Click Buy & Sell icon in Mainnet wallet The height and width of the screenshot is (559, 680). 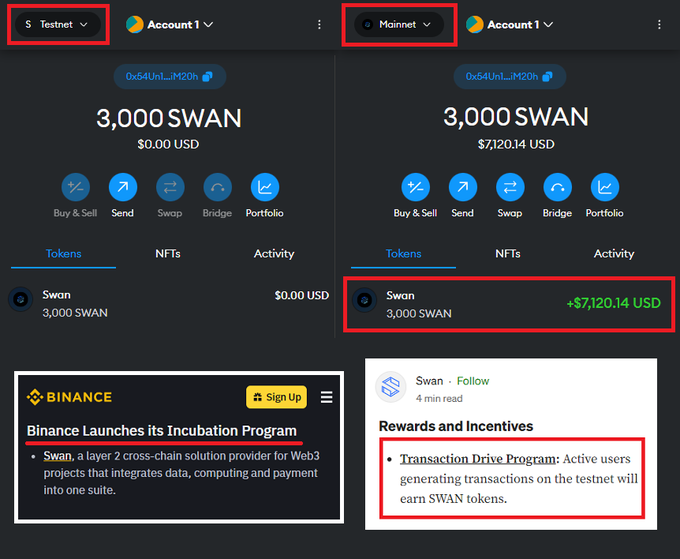tap(415, 187)
